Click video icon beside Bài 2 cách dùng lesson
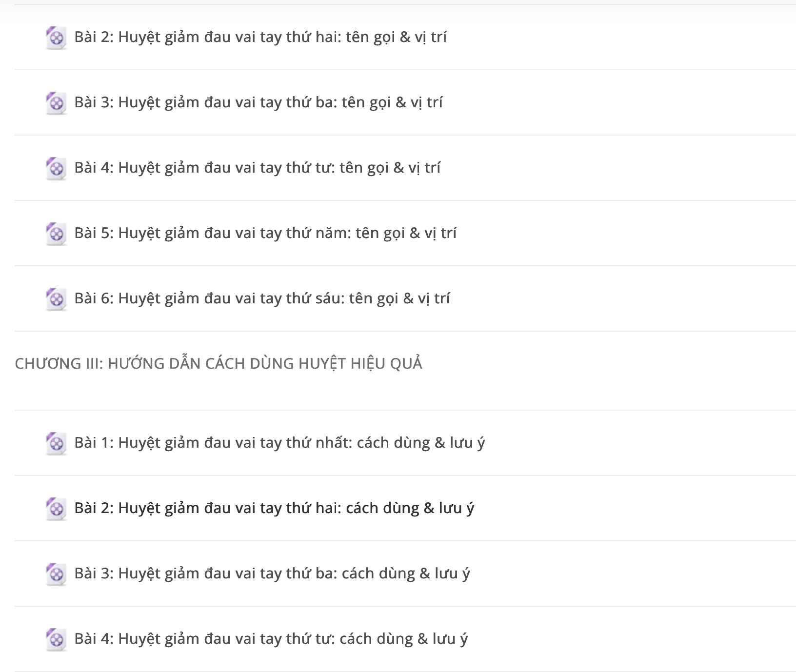Viewport: 796px width, 672px height. 56,509
